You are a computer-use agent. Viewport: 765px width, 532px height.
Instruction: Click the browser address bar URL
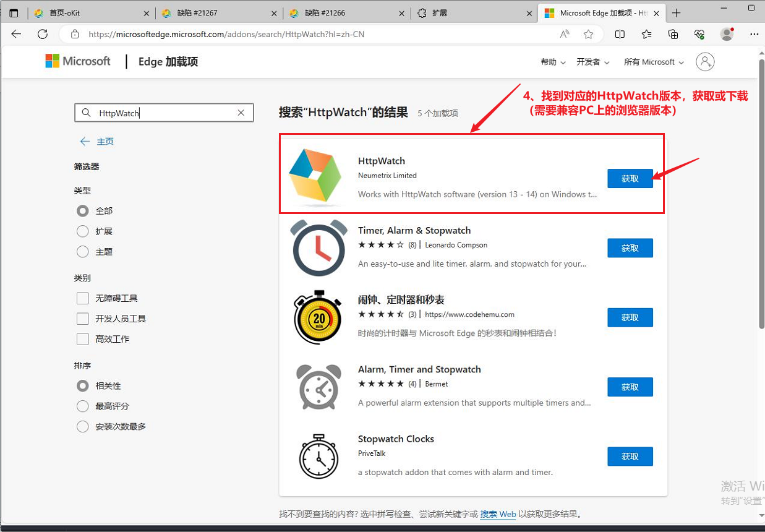(x=226, y=34)
